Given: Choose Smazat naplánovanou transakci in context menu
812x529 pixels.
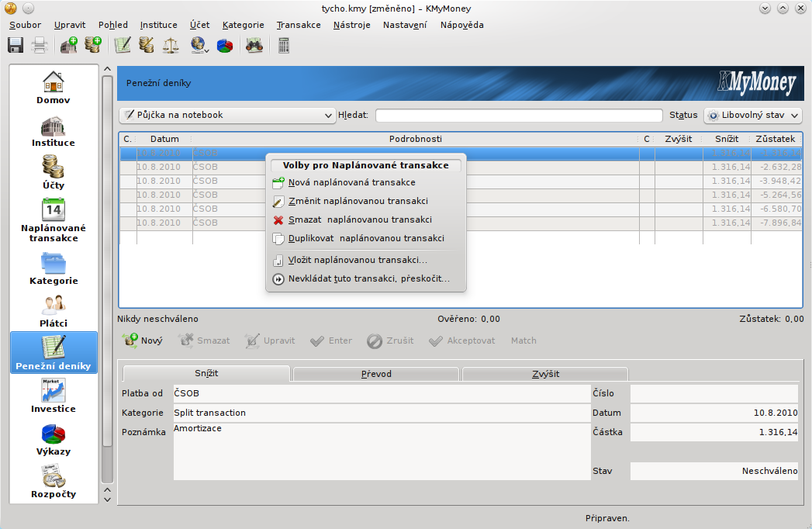Looking at the screenshot, I should 365,220.
